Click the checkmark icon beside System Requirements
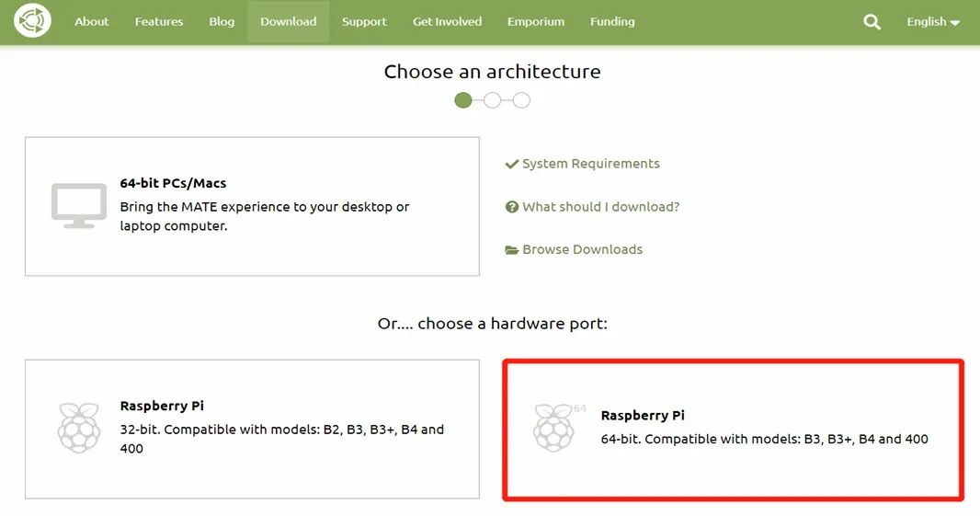Screen dimensions: 980x516 point(512,164)
